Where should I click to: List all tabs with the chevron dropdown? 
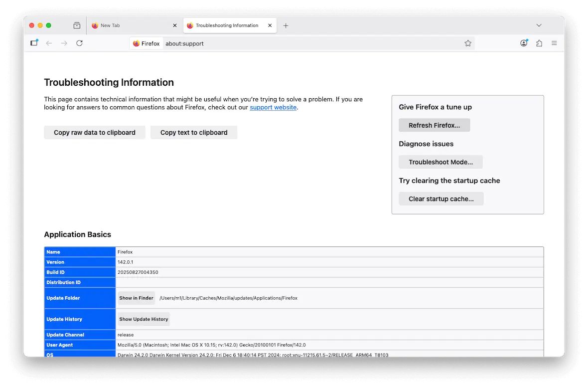click(539, 25)
